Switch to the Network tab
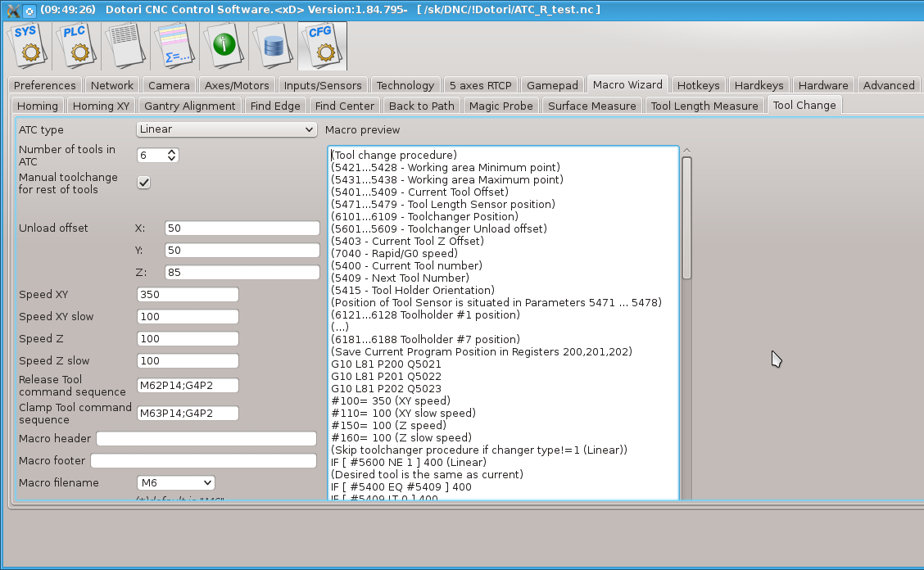This screenshot has width=924, height=570. click(112, 85)
